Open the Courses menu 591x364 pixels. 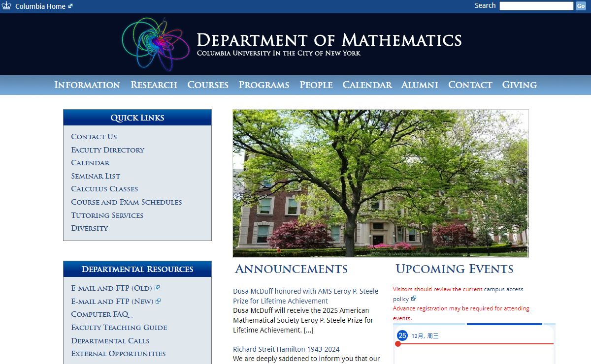(x=208, y=85)
